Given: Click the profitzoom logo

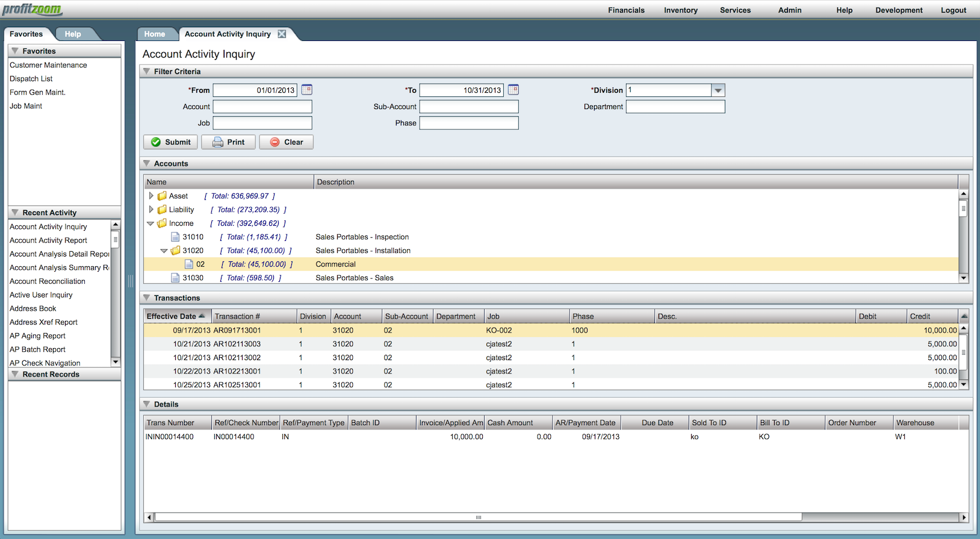Looking at the screenshot, I should 32,10.
